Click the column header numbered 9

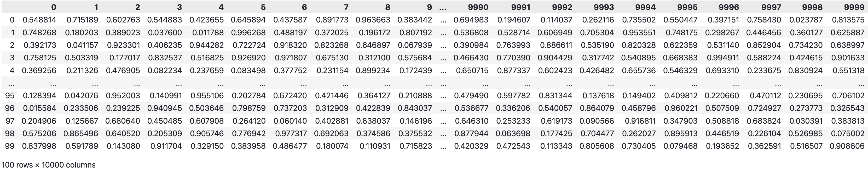point(429,7)
